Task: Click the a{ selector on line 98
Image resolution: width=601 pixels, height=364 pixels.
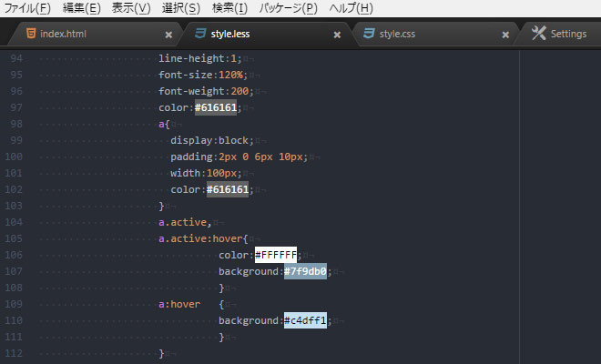Action: 164,124
